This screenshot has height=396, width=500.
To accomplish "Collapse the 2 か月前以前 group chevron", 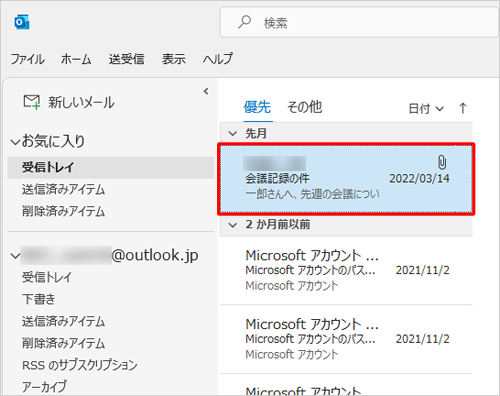I will (232, 225).
